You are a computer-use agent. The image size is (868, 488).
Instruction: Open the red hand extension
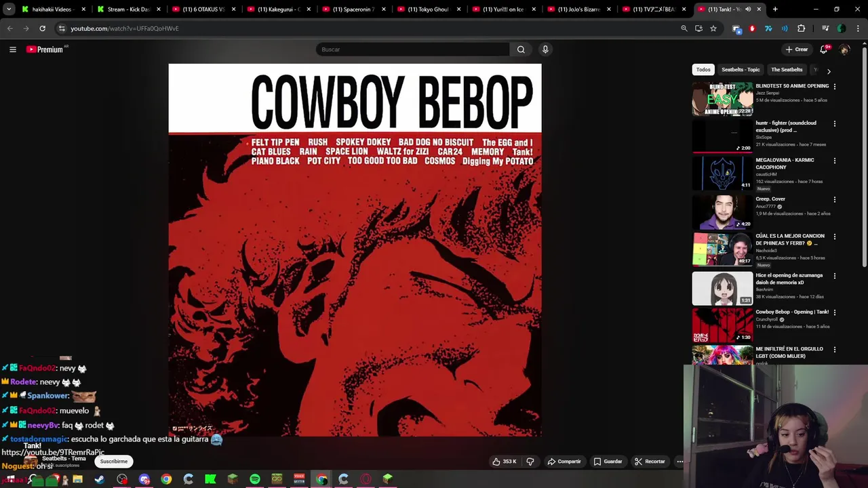tap(752, 28)
